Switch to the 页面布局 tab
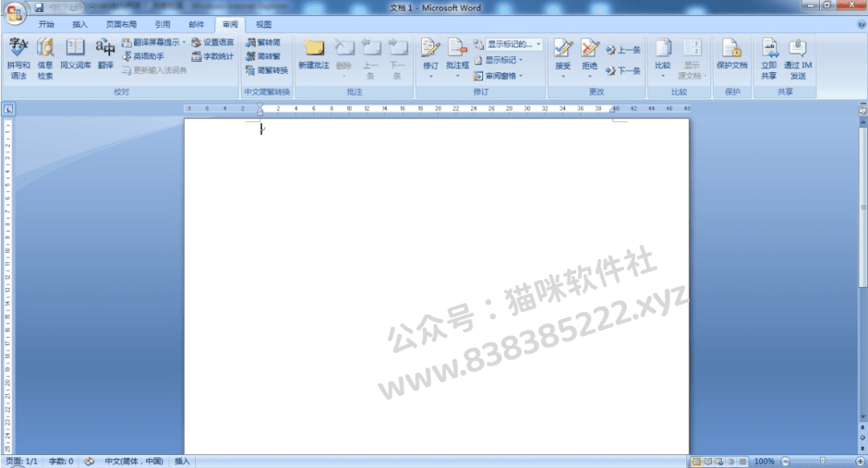Viewport: 868px width, 468px height. tap(121, 24)
